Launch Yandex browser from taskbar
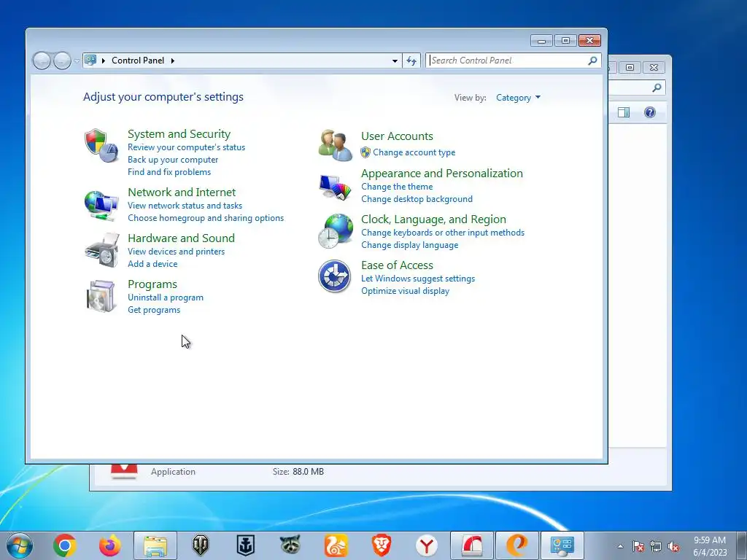Image resolution: width=747 pixels, height=560 pixels. click(426, 545)
